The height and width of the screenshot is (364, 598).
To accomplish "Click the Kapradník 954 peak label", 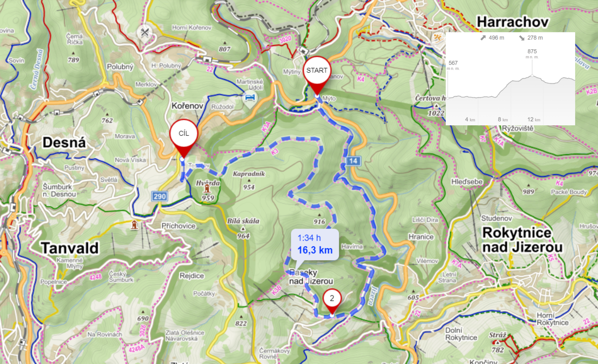I will point(249,180).
